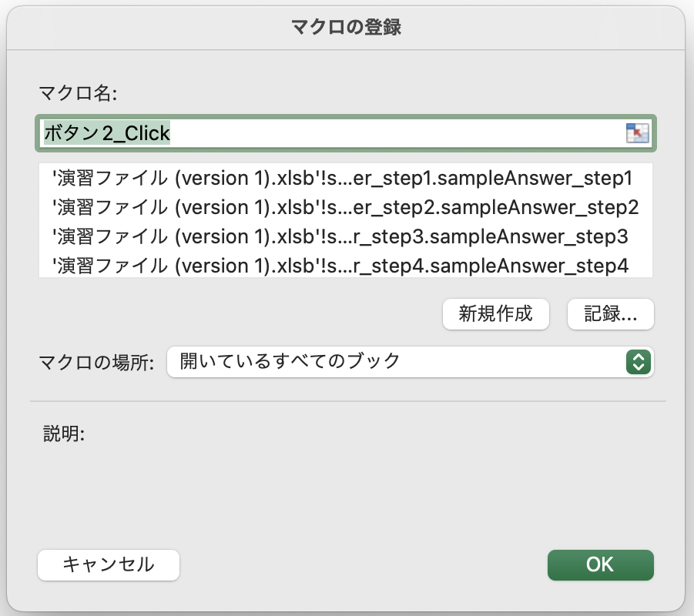Image resolution: width=694 pixels, height=616 pixels.
Task: Click the マクロ名: label
Action: tap(78, 93)
